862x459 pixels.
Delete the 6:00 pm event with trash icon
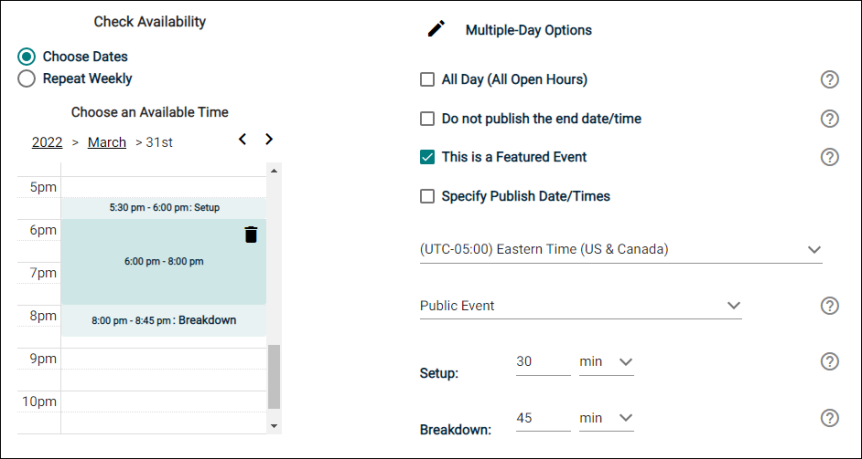[251, 234]
